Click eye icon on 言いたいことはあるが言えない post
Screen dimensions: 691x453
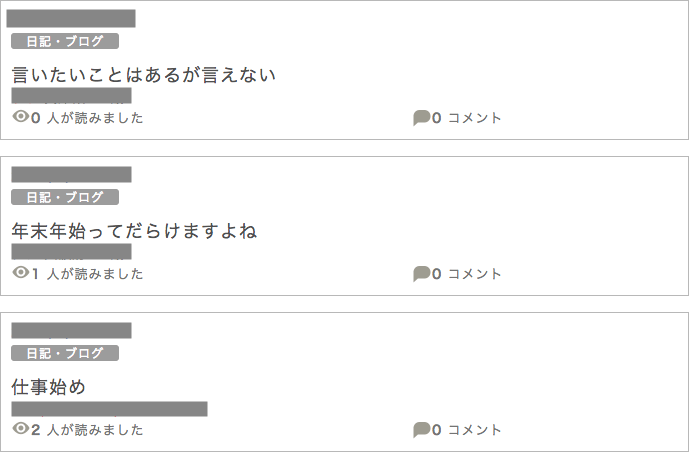pyautogui.click(x=20, y=117)
